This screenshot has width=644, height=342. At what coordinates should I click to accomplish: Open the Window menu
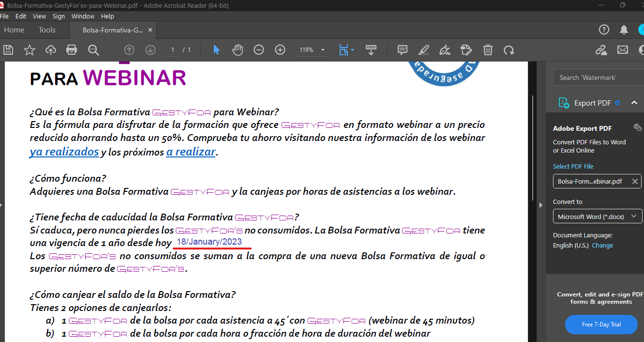(83, 16)
